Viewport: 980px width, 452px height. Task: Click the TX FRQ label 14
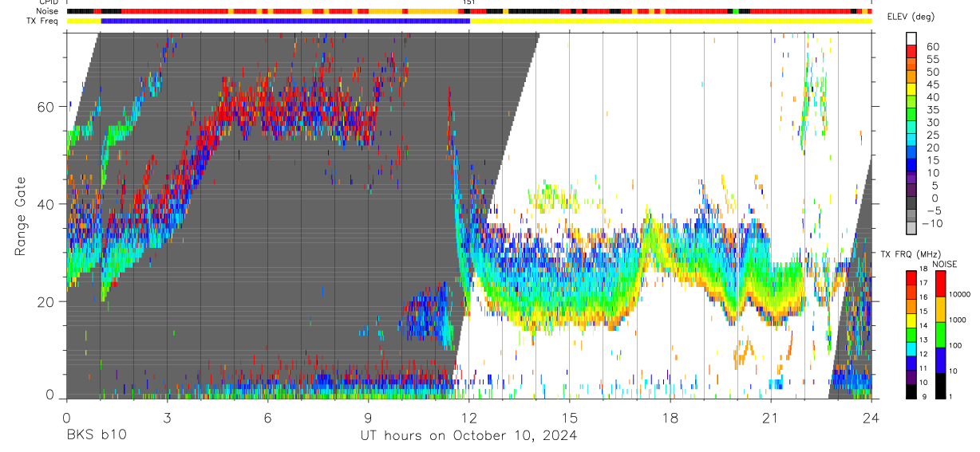(x=923, y=324)
